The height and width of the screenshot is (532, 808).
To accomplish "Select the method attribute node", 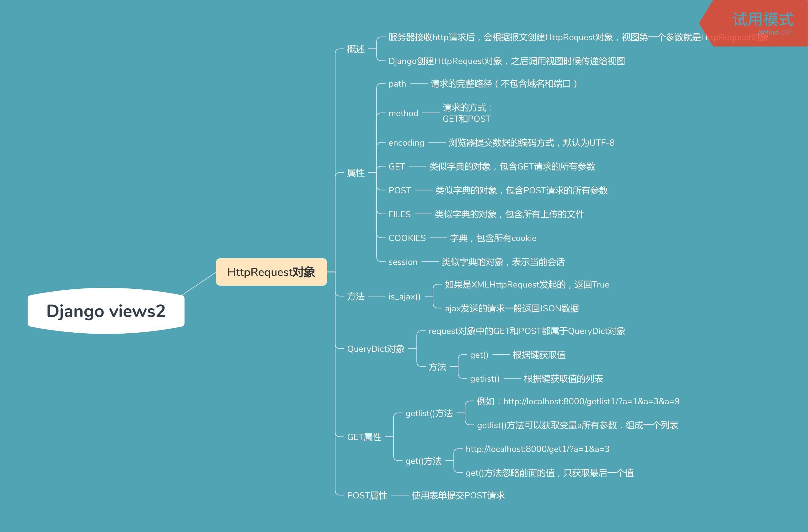I will point(403,113).
